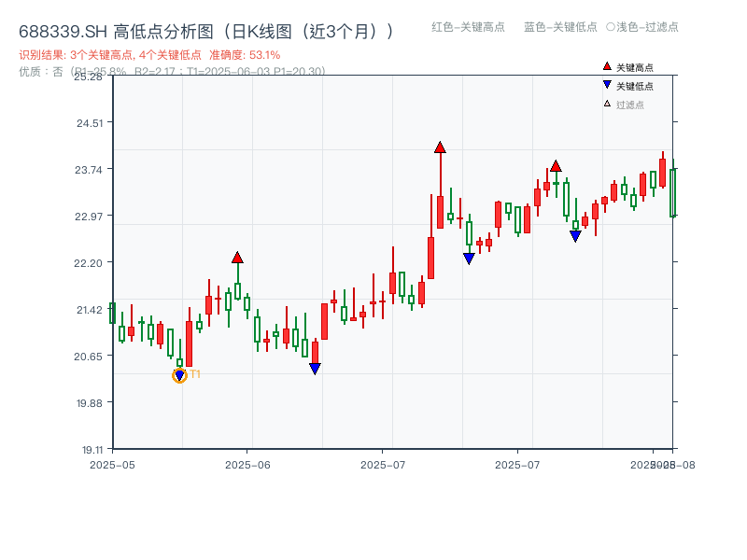Select the blue key-low triangle in mid June

[316, 367]
